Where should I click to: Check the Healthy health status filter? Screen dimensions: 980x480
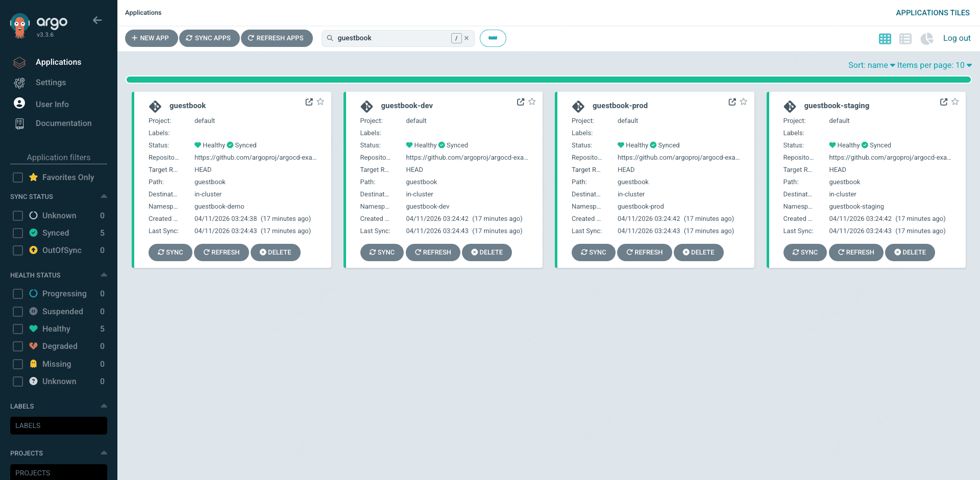point(17,329)
